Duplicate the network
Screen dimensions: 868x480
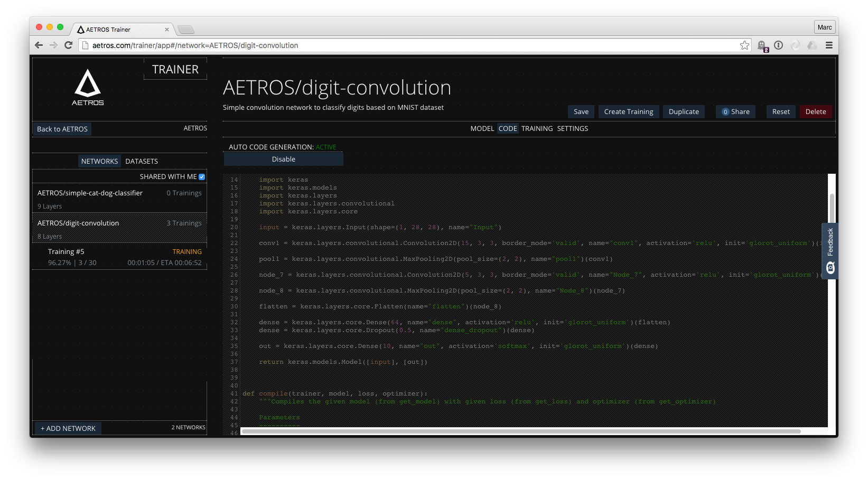pyautogui.click(x=684, y=111)
